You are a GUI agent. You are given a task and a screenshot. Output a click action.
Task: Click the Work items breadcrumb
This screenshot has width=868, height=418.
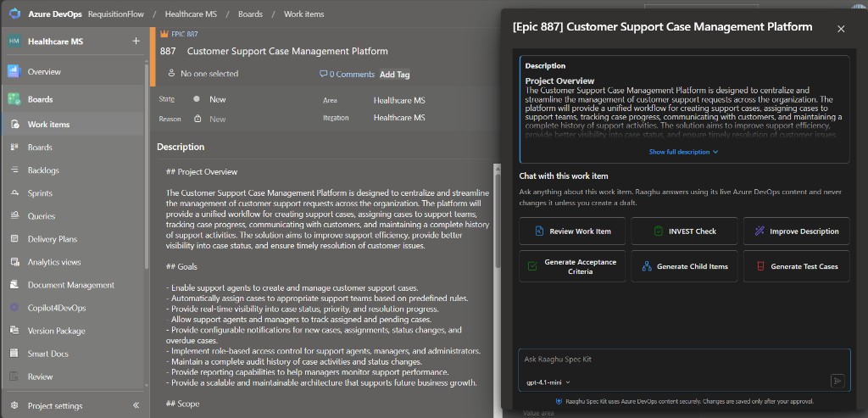point(304,14)
